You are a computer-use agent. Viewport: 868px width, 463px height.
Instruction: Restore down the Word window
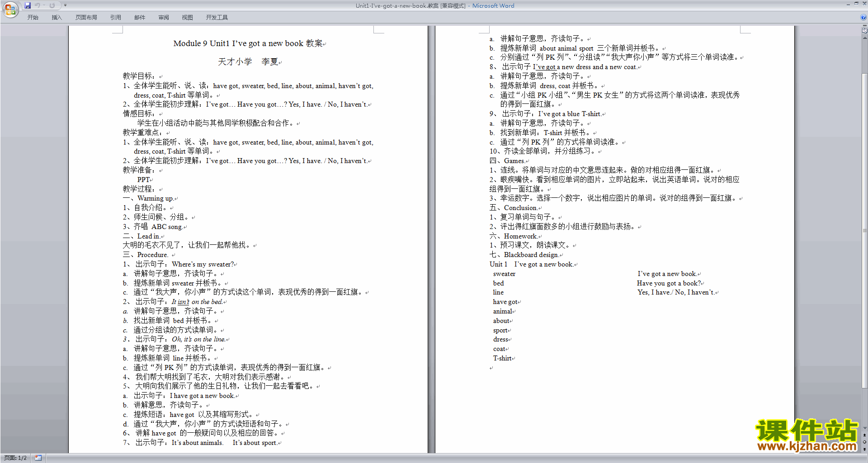pyautogui.click(x=856, y=4)
